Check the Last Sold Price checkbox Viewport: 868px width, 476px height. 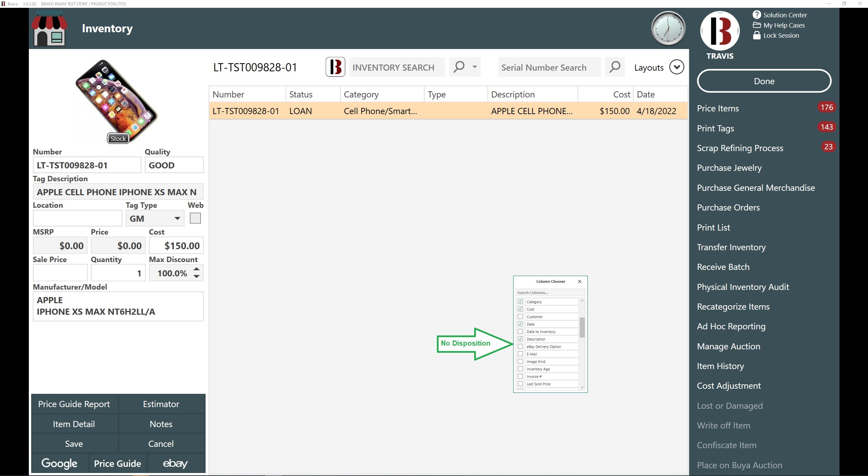[x=520, y=384]
